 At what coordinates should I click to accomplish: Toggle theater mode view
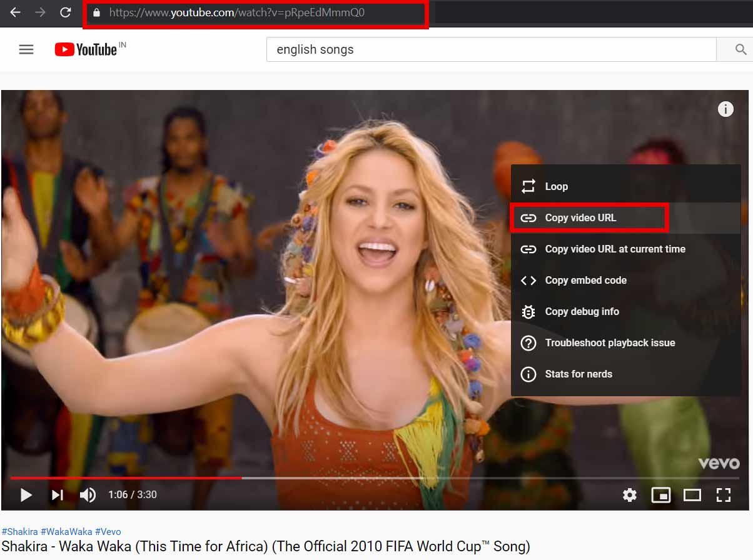[x=692, y=495]
